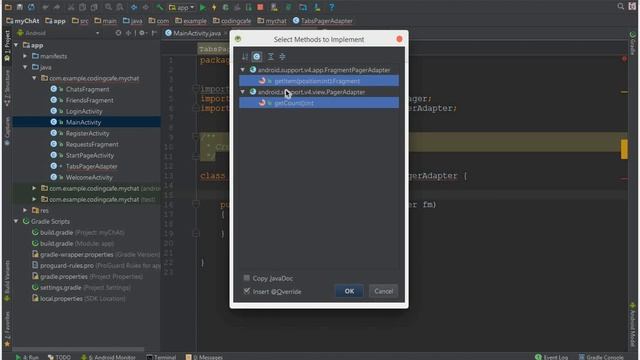
Task: Select the getCount():int method
Action: click(x=319, y=103)
